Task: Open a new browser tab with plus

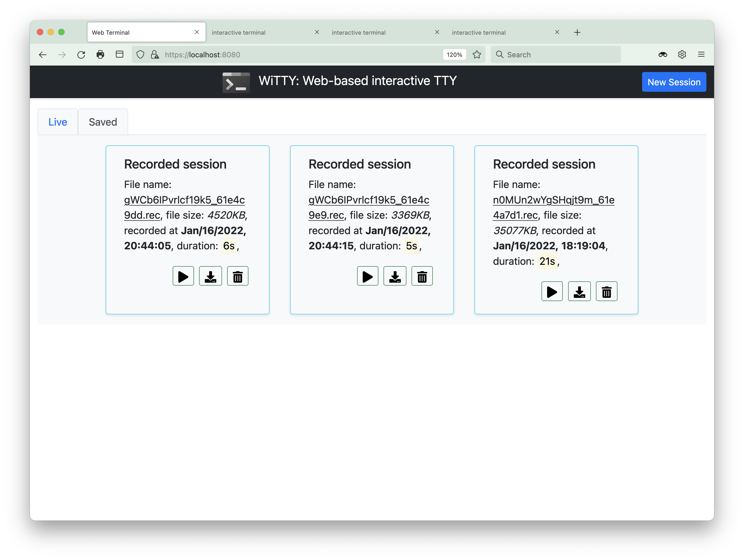Action: tap(577, 33)
